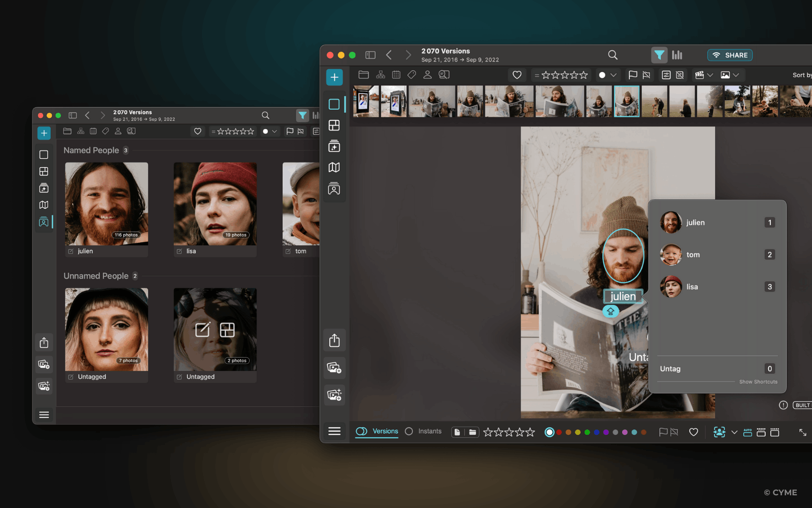812x508 pixels.
Task: Choose lisa in the face tagging popup
Action: (x=717, y=287)
